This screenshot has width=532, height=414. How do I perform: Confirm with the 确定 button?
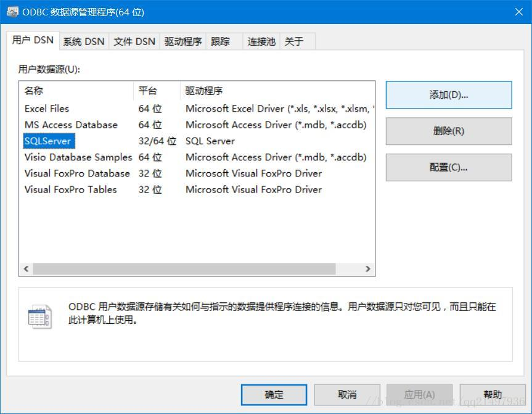[274, 394]
